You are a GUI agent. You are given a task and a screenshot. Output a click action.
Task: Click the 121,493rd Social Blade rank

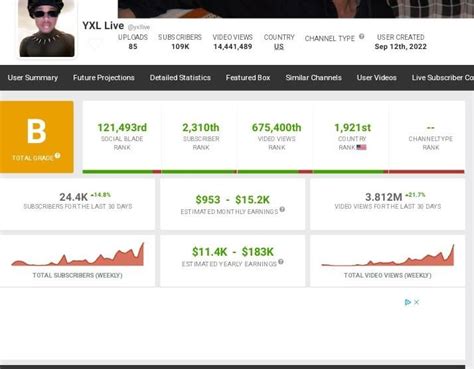click(x=122, y=127)
